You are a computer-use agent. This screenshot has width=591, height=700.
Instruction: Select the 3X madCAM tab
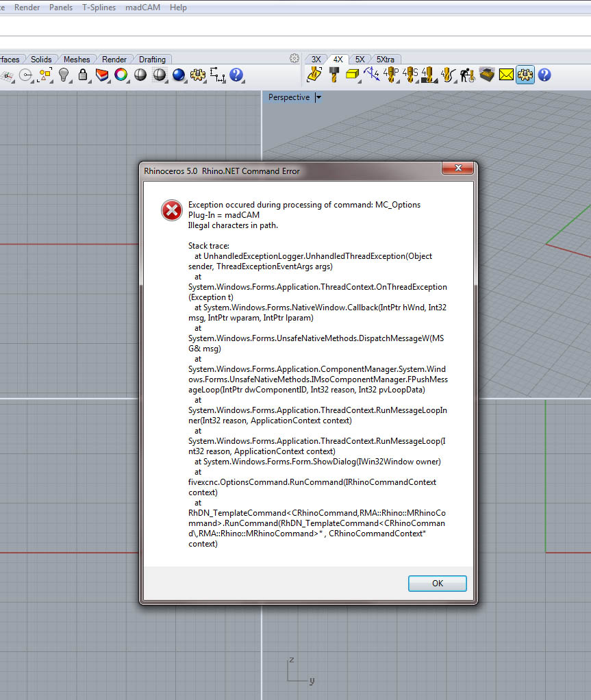coord(316,60)
